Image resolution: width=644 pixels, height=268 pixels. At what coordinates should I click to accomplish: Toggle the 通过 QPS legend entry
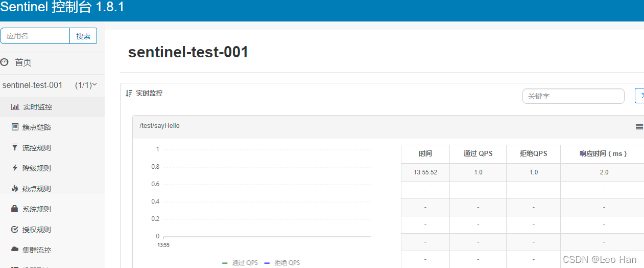tap(240, 262)
